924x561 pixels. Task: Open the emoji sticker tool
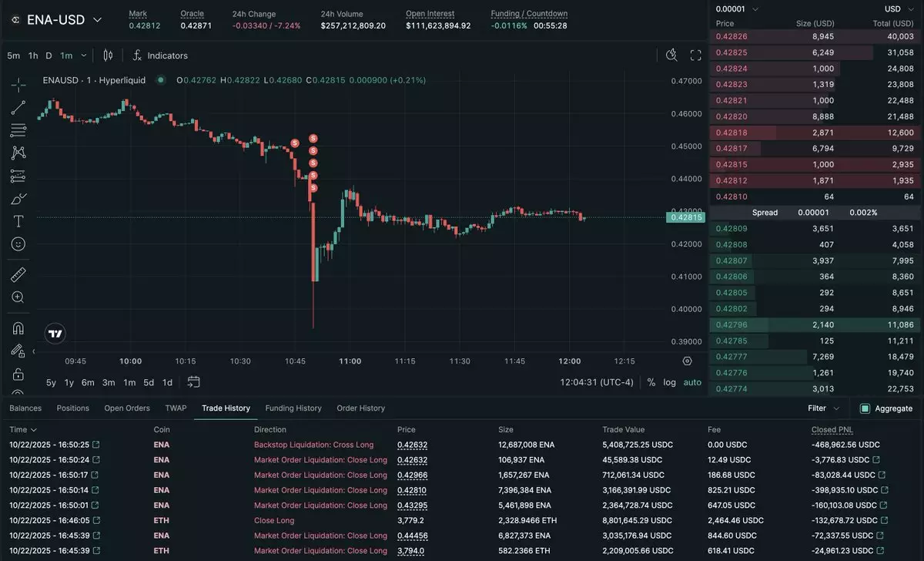click(x=18, y=244)
